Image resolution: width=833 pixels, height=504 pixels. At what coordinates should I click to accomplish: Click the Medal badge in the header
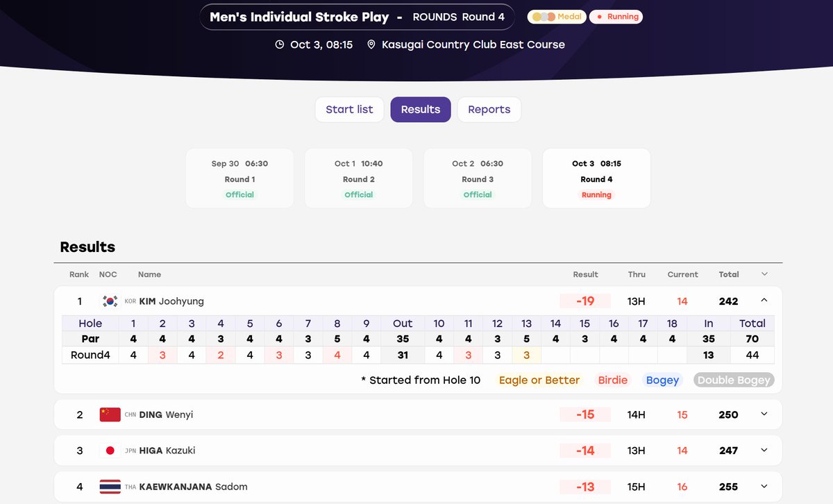point(557,17)
